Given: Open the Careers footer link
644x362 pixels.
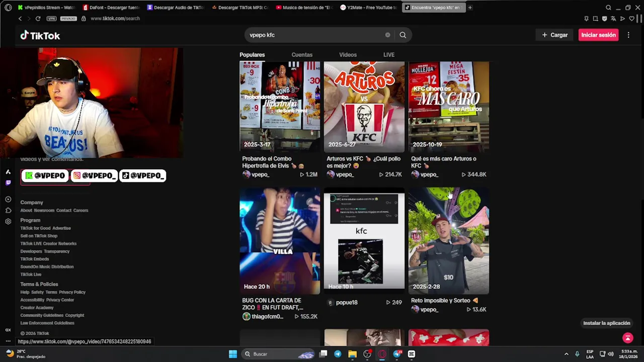Looking at the screenshot, I should pos(80,211).
